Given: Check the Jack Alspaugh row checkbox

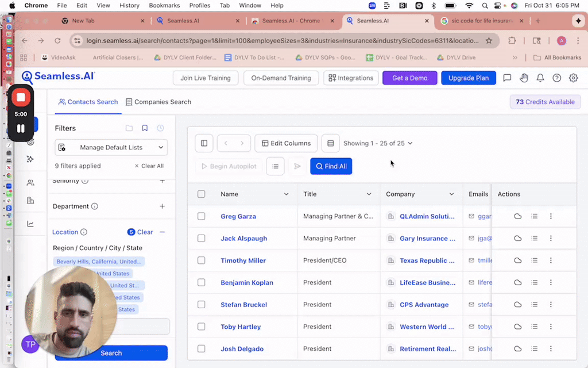Looking at the screenshot, I should coord(202,238).
